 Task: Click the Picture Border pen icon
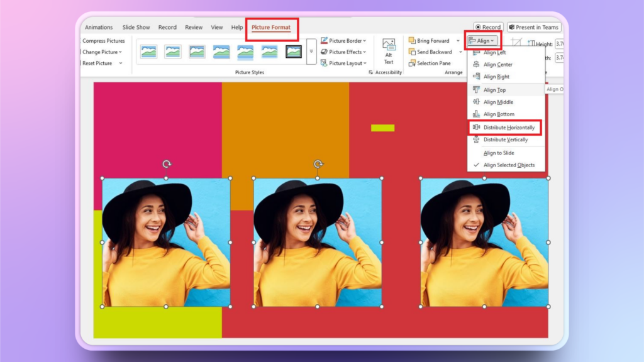pyautogui.click(x=324, y=41)
